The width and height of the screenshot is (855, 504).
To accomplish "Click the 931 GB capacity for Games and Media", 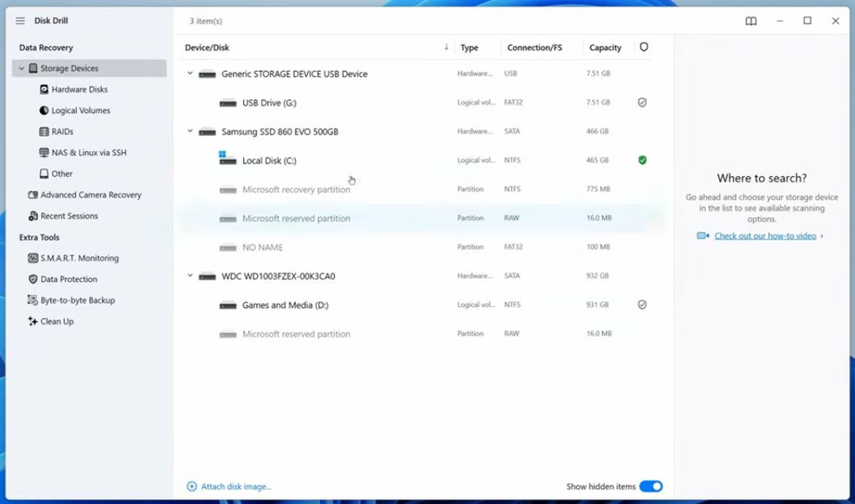I will [x=597, y=305].
